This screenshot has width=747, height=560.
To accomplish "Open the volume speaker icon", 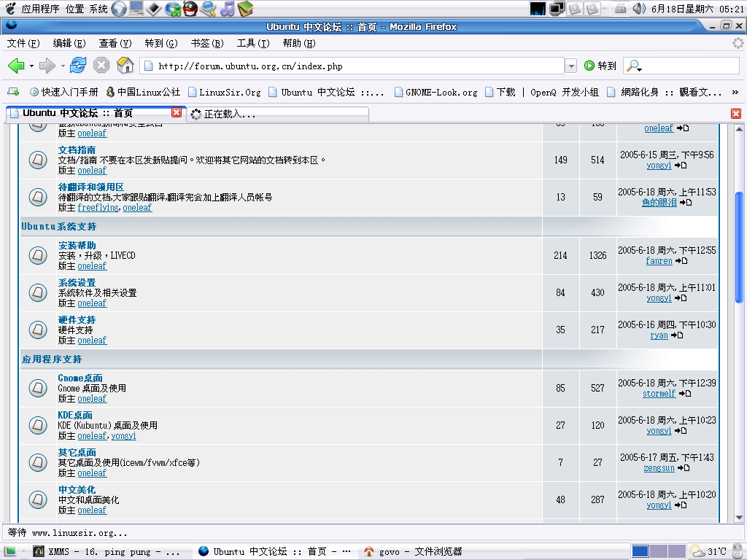I will click(639, 9).
